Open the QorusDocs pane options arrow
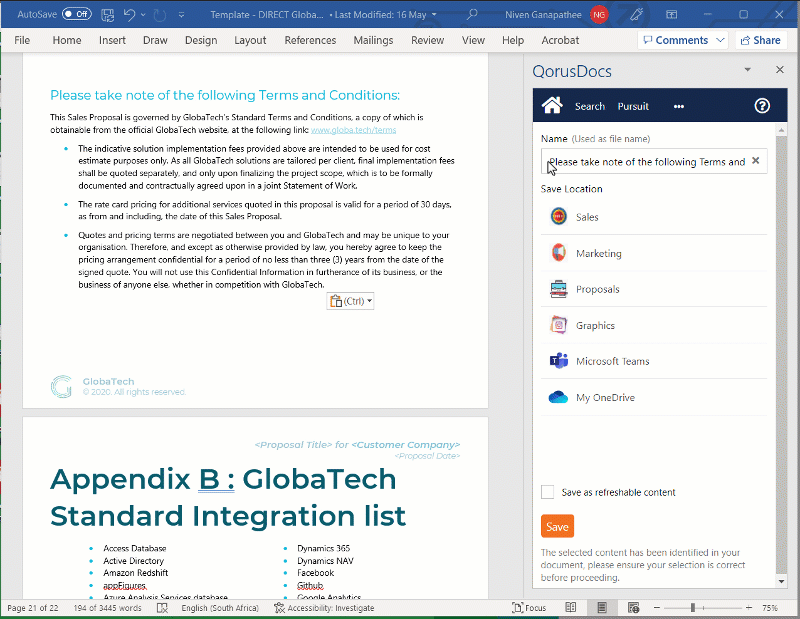 (747, 69)
